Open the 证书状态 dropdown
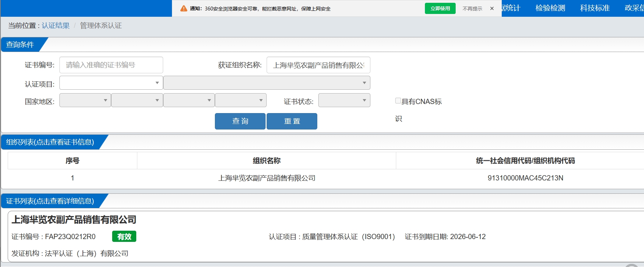644x267 pixels. [x=344, y=100]
